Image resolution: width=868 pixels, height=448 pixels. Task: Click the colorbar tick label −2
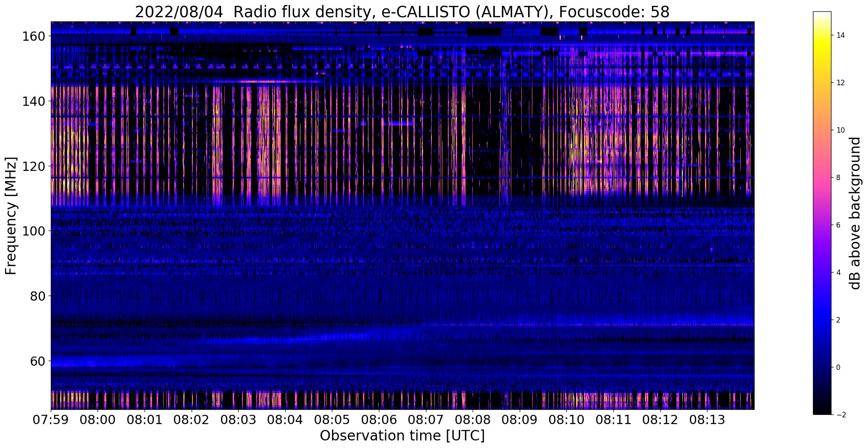pos(841,415)
